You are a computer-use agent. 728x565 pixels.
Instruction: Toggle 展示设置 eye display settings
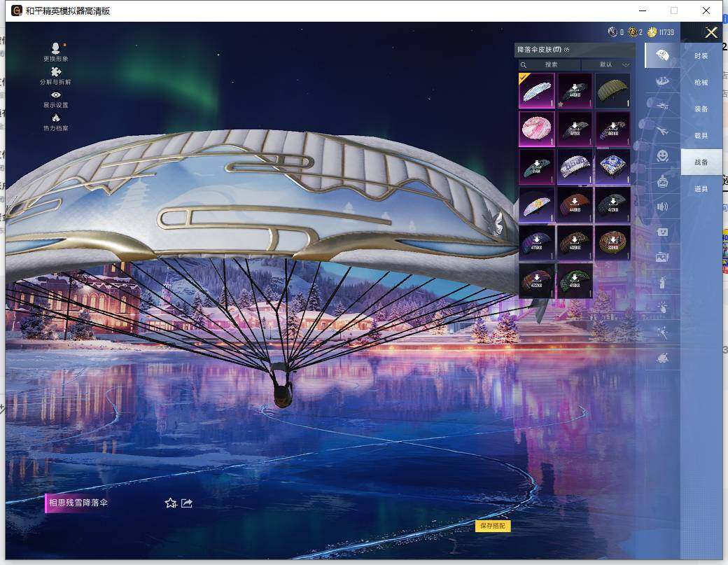(x=56, y=99)
